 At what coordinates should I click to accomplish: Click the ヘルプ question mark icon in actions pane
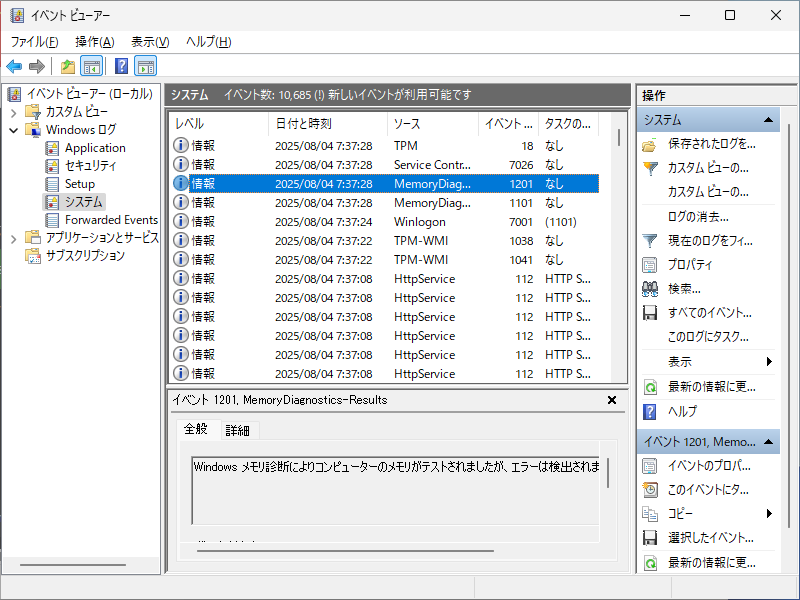pyautogui.click(x=649, y=411)
